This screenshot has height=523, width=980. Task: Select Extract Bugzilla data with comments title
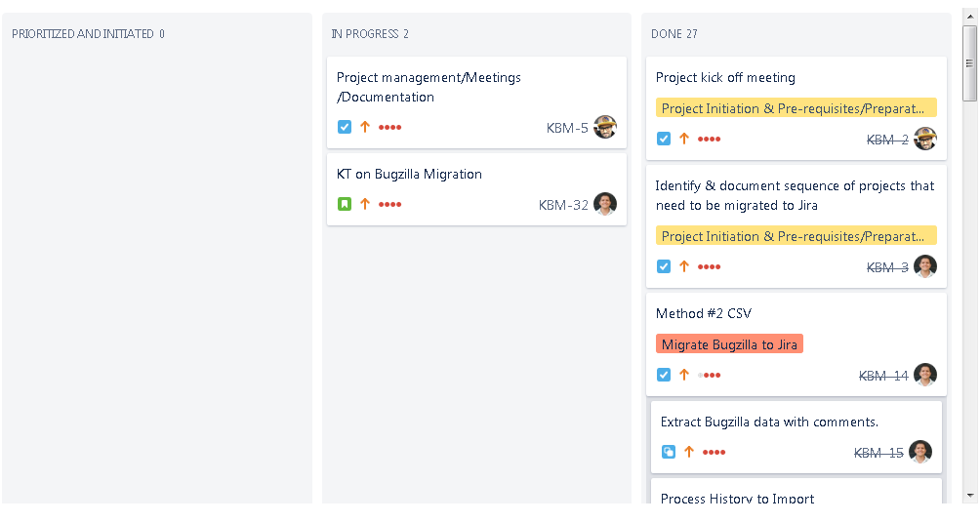click(x=769, y=422)
